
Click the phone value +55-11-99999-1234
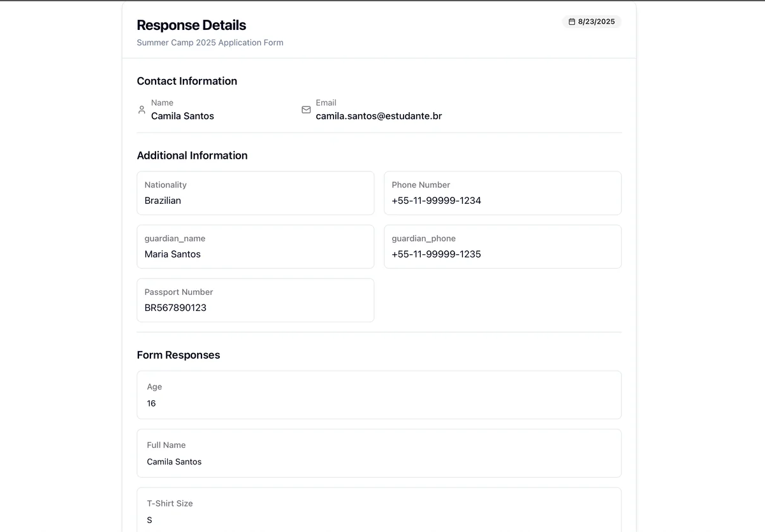click(436, 201)
